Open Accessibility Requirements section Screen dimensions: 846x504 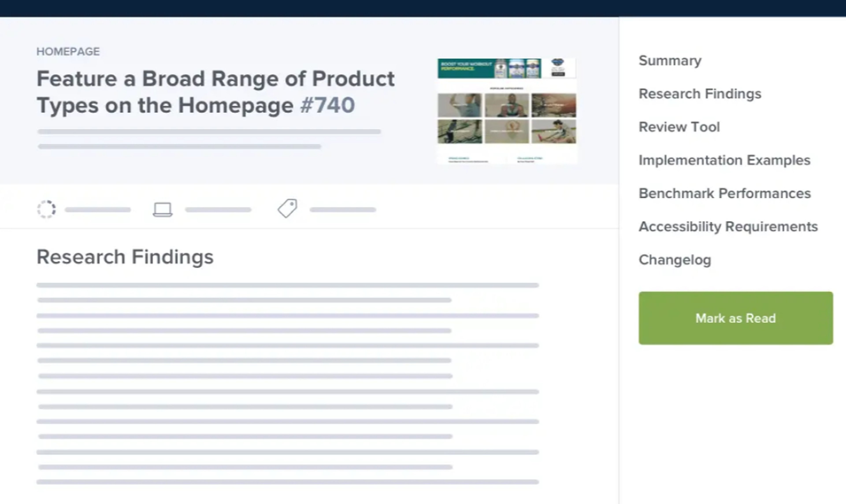click(x=728, y=227)
